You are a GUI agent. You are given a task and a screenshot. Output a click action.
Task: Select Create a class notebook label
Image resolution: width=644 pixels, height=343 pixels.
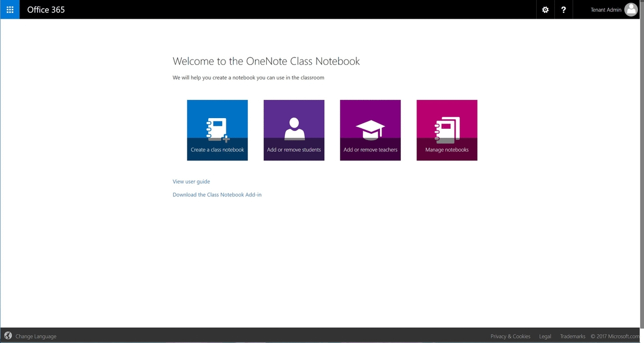[x=217, y=150]
